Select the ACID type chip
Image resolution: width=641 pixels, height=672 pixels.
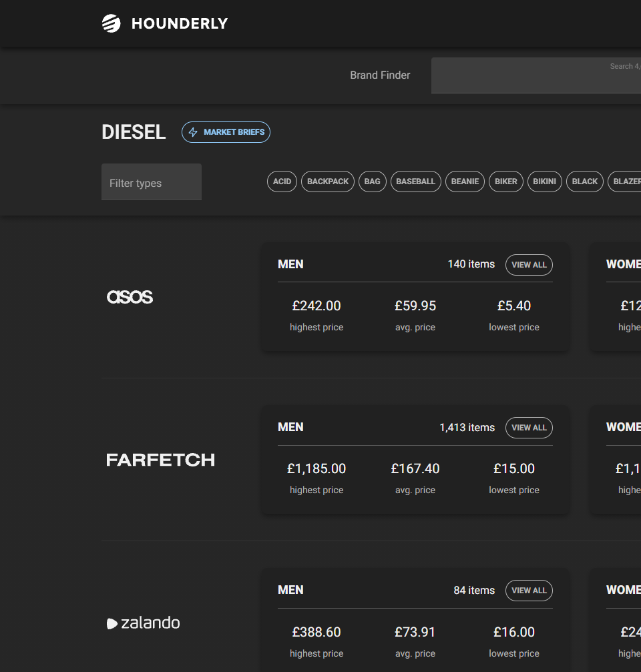pos(282,182)
